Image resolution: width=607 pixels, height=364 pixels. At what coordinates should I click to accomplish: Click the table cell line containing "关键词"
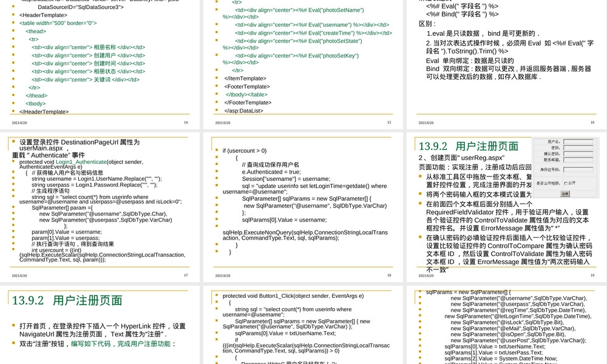coord(86,79)
